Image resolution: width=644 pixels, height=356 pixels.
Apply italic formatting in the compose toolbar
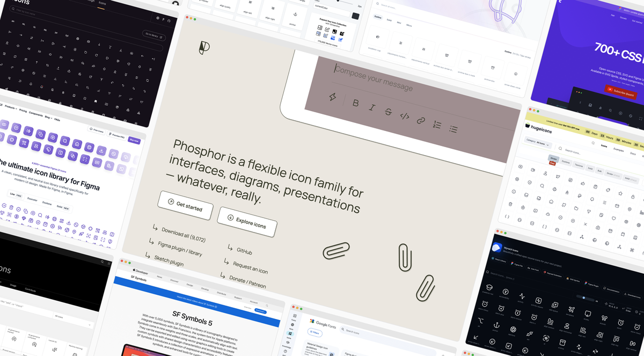pos(372,108)
